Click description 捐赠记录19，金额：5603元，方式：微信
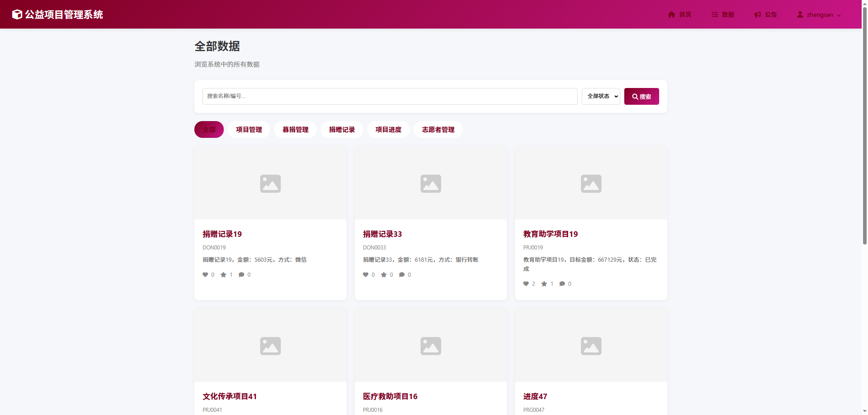 click(x=255, y=260)
